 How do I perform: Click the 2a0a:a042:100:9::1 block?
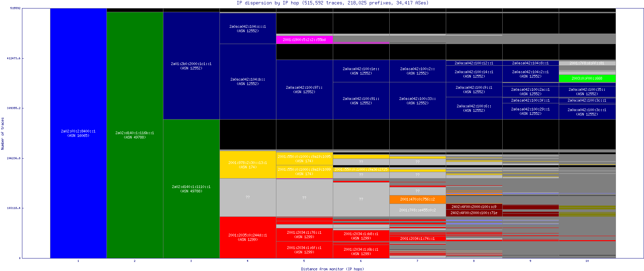(x=474, y=89)
